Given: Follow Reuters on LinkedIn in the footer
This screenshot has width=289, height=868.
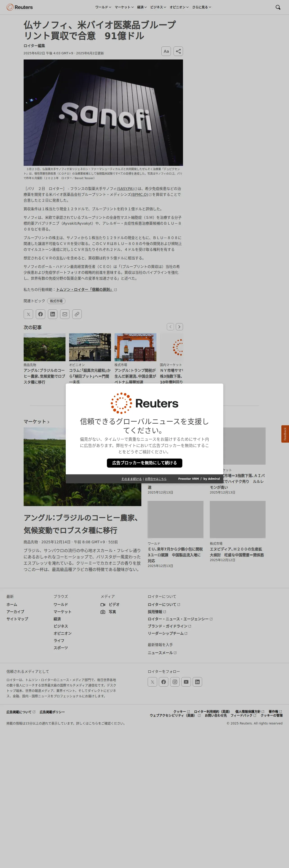Looking at the screenshot, I should [x=197, y=682].
